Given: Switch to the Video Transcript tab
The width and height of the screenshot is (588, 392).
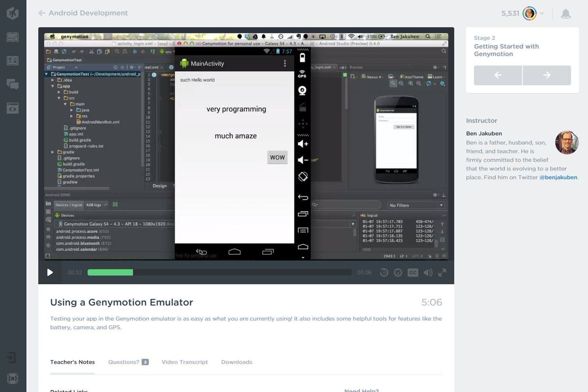Looking at the screenshot, I should coord(185,362).
